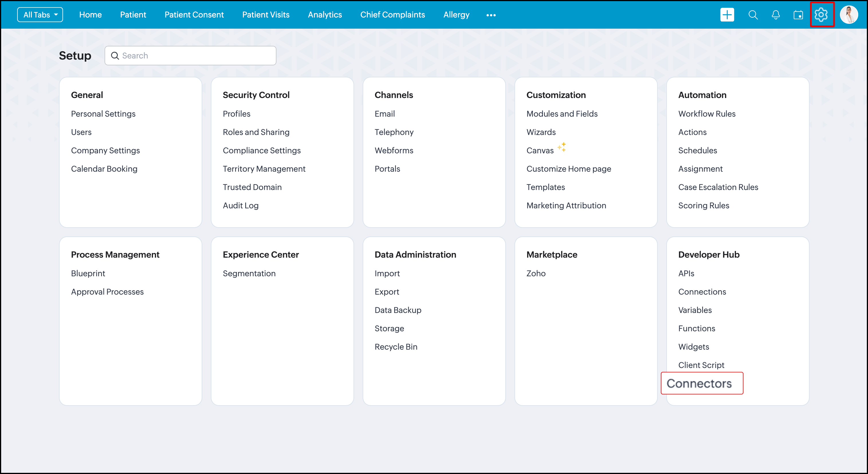Open Connectors under Developer Hub

(x=699, y=383)
